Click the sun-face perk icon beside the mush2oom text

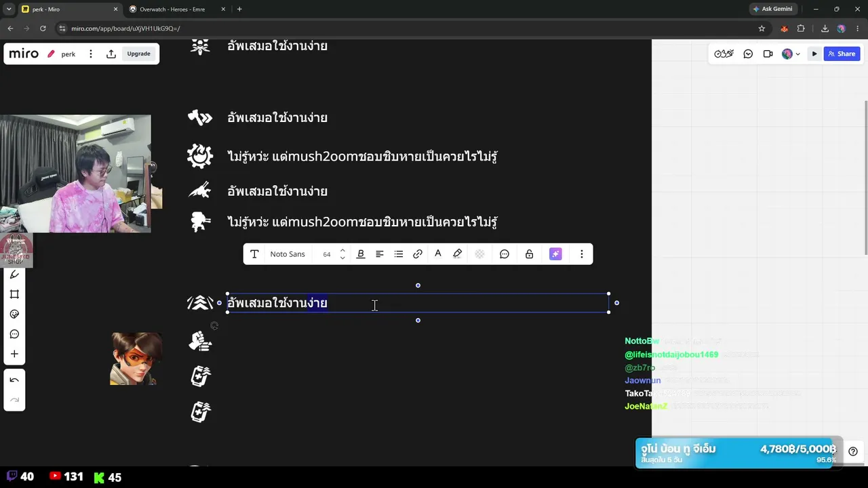pos(200,156)
